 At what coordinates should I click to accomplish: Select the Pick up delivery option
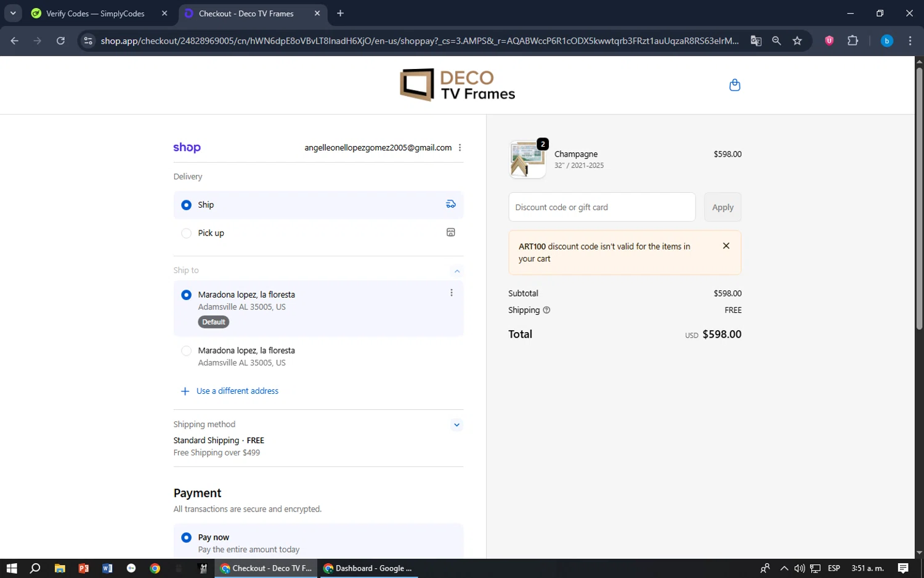click(x=186, y=233)
